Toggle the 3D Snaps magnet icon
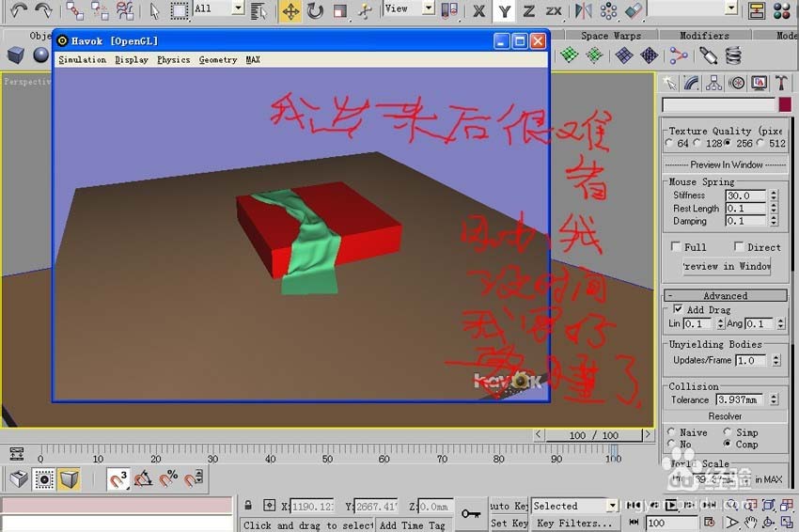This screenshot has height=532, width=799. 118,479
